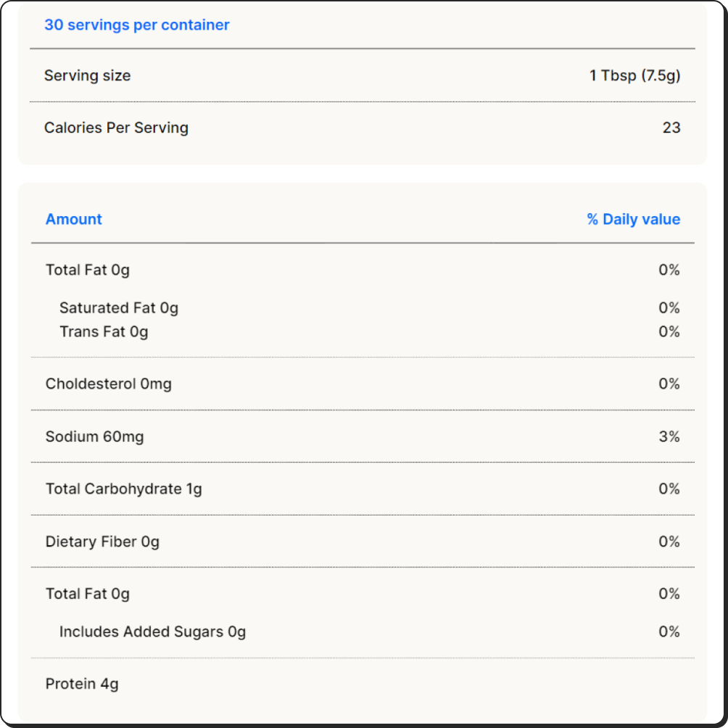The width and height of the screenshot is (728, 728).
Task: Click the 30 servings per container heading
Action: click(137, 25)
